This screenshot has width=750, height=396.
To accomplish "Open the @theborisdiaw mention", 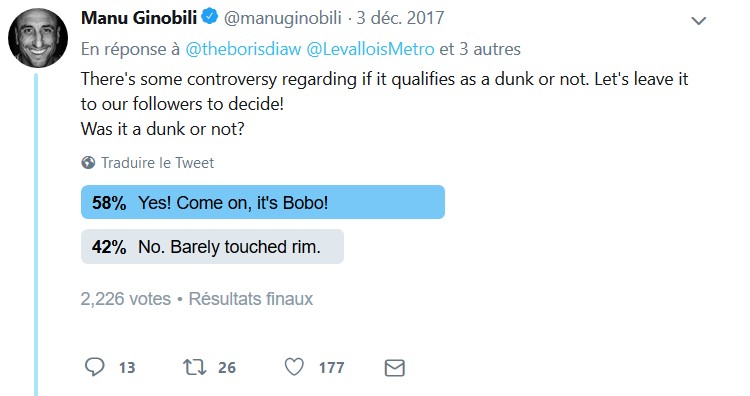I will click(243, 49).
